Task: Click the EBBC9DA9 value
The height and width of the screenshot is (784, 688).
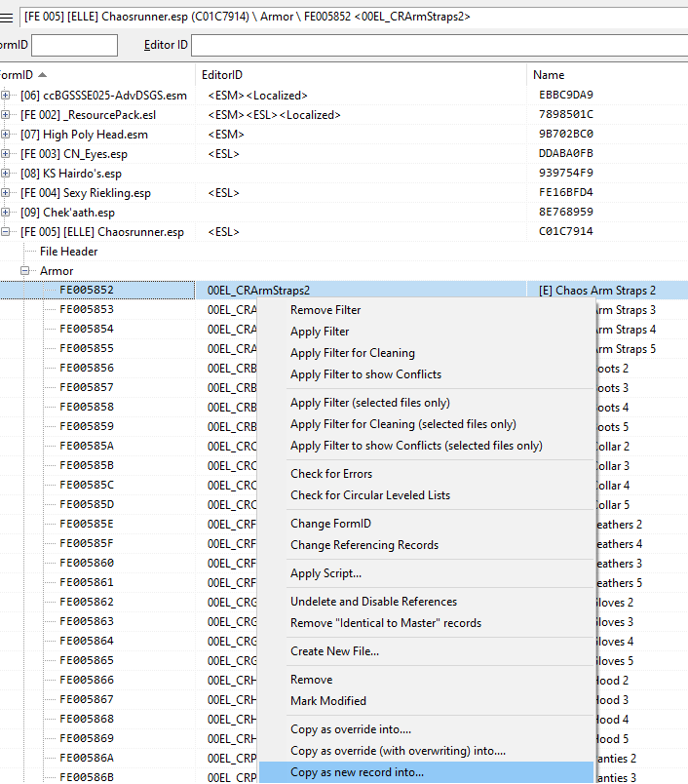Action: click(566, 95)
